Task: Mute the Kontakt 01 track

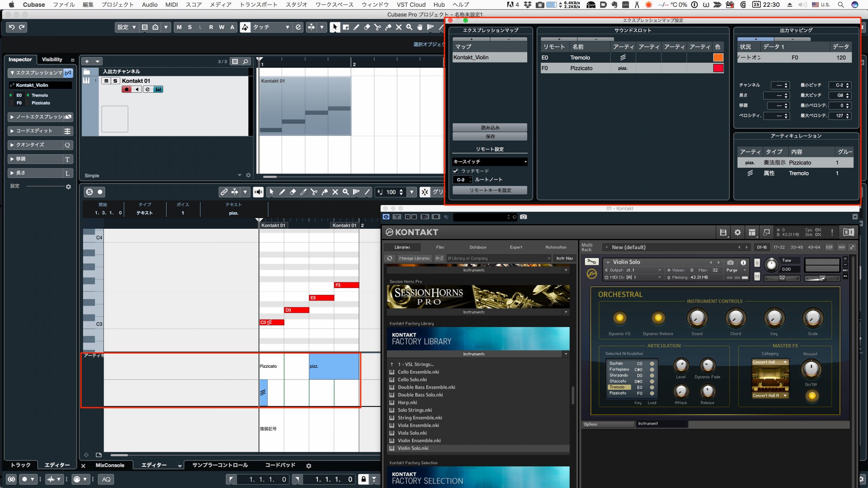Action: click(106, 81)
